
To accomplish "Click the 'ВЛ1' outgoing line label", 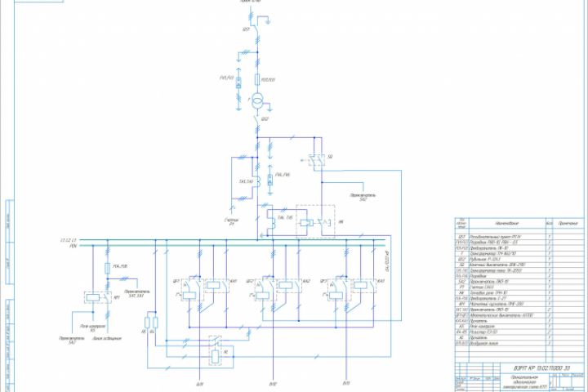I will tap(199, 385).
